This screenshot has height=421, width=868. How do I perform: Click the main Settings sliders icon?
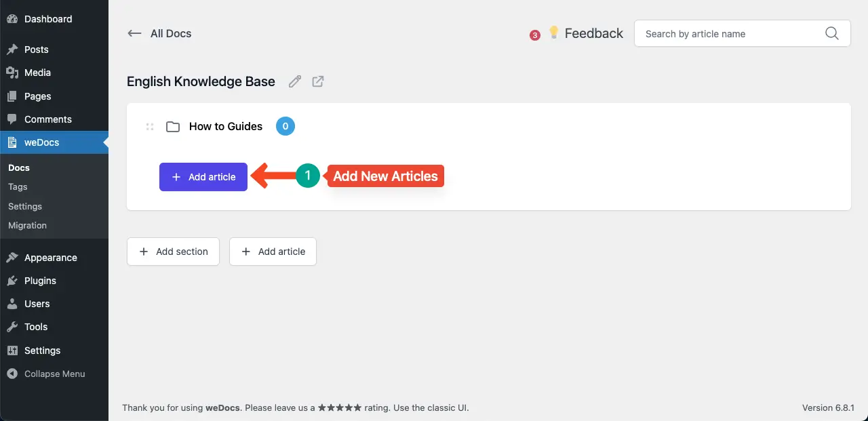pyautogui.click(x=12, y=350)
